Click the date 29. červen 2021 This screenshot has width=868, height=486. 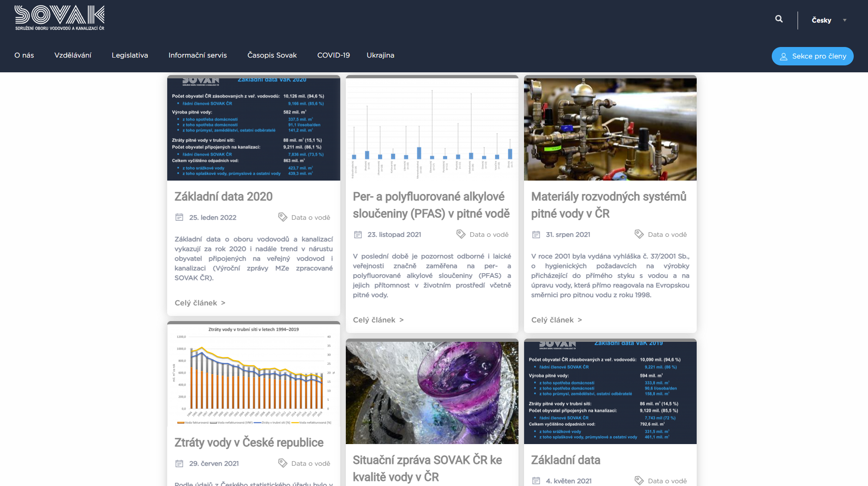214,463
